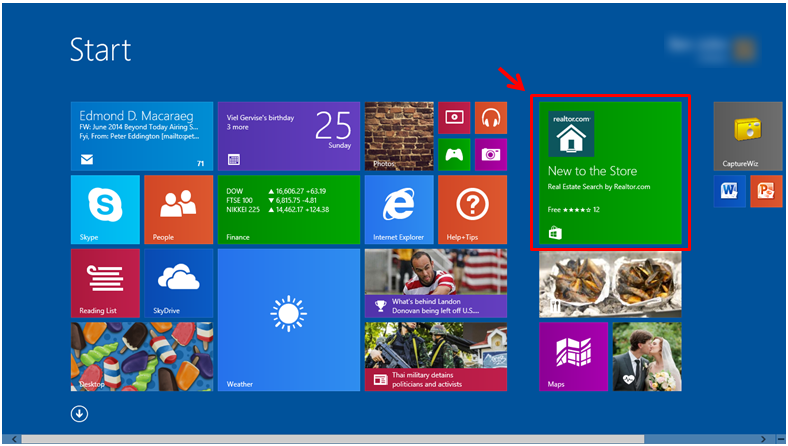
Task: Open the Photos brick wall tile
Action: click(x=398, y=136)
